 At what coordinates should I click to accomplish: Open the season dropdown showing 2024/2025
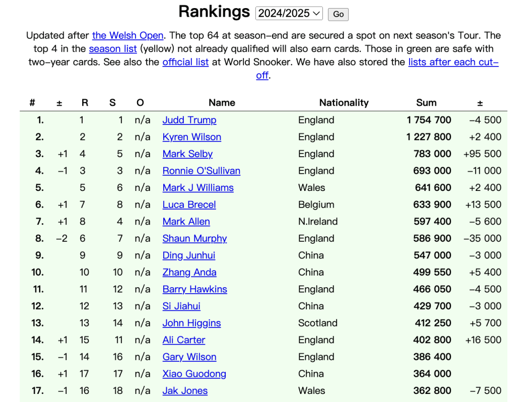coord(289,14)
